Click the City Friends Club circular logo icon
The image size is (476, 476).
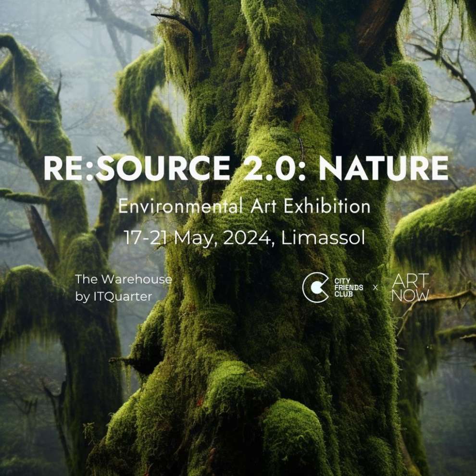316,288
